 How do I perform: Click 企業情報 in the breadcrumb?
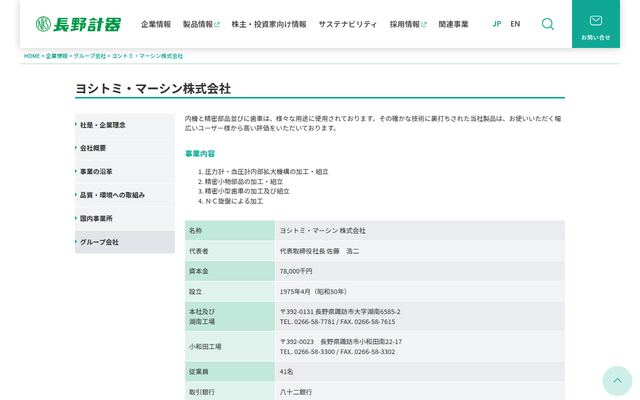coord(56,56)
